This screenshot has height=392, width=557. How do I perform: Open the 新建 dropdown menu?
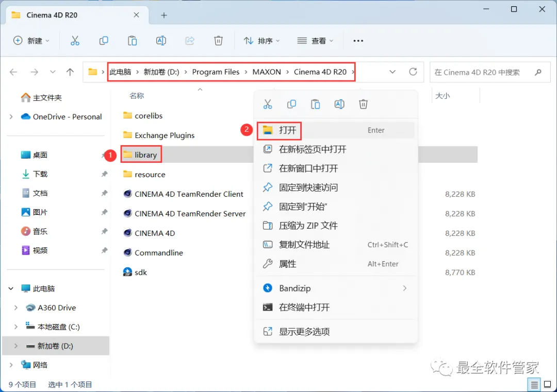coord(31,41)
